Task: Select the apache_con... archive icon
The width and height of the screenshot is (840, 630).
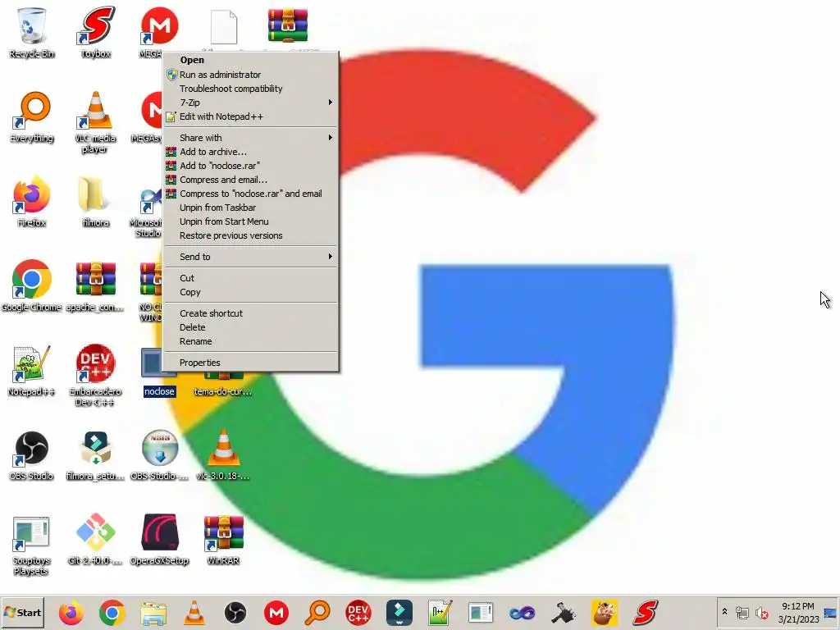Action: point(95,286)
